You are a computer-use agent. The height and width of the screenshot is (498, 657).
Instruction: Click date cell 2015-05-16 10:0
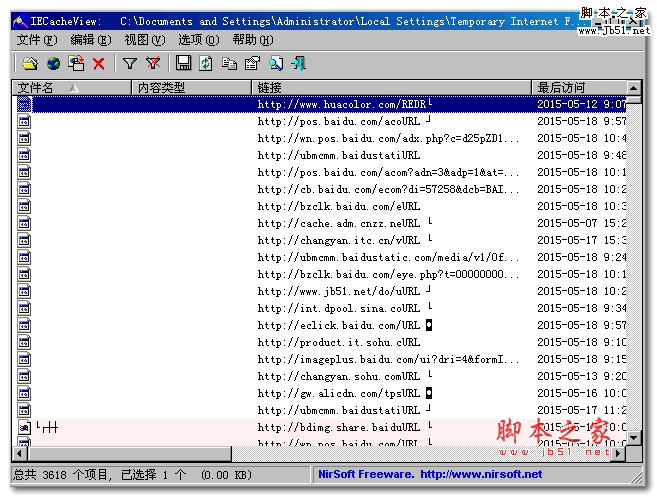tap(582, 393)
